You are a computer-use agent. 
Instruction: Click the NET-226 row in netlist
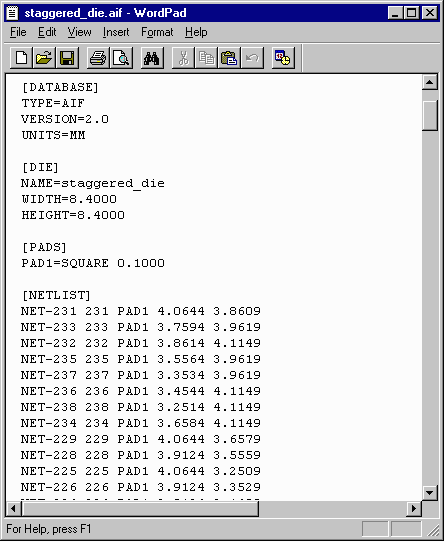(141, 487)
